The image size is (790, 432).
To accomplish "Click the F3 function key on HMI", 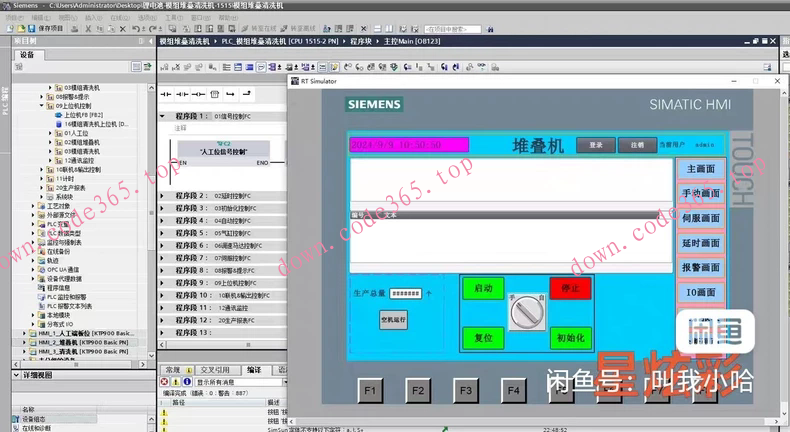I will pyautogui.click(x=466, y=390).
